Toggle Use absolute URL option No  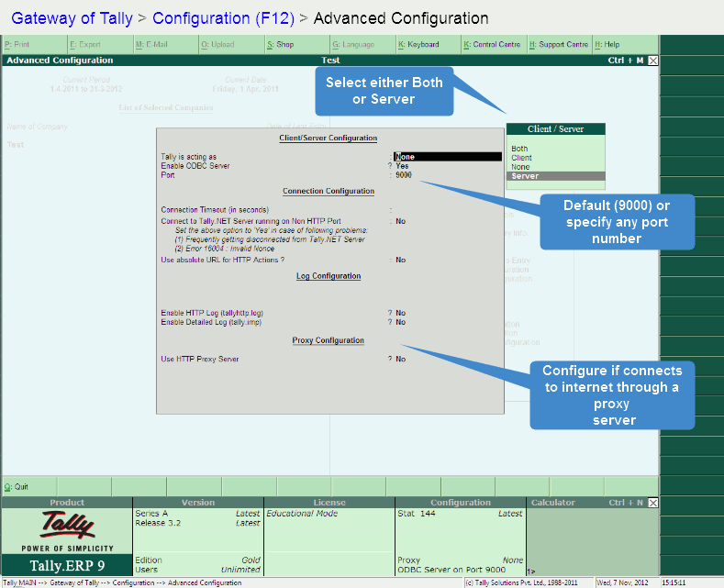click(x=400, y=260)
